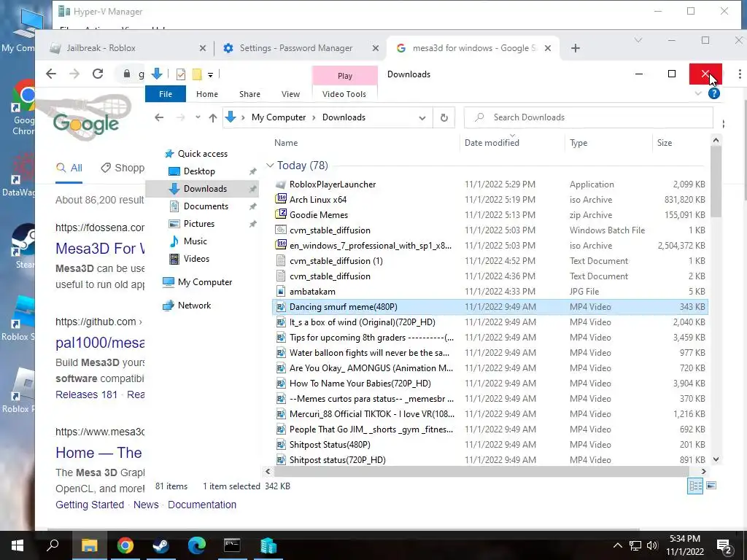Select cvm_stable_diffusion (1) text document
The image size is (747, 560).
pyautogui.click(x=489, y=261)
